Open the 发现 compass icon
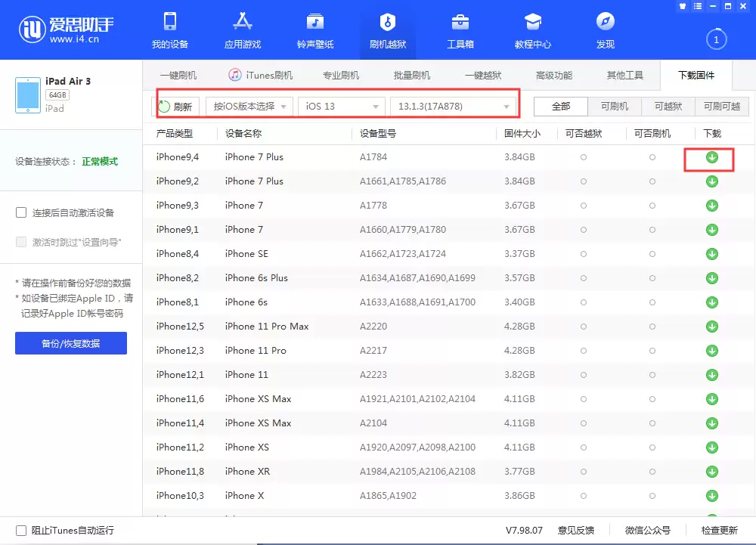 (x=605, y=22)
